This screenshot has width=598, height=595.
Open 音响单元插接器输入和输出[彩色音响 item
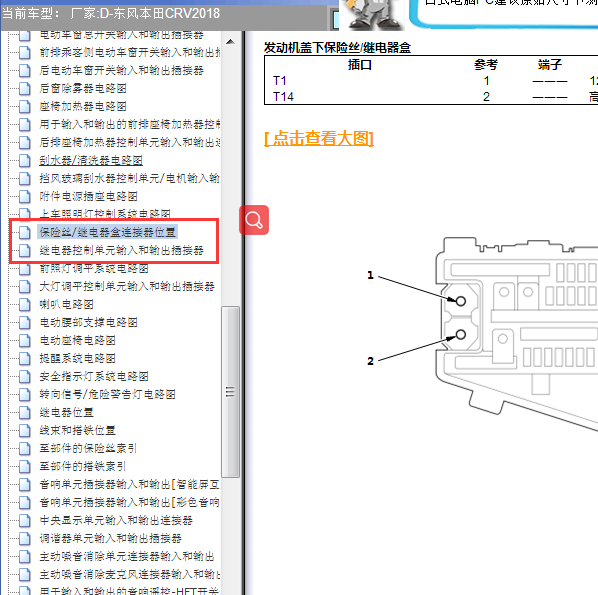[130, 502]
